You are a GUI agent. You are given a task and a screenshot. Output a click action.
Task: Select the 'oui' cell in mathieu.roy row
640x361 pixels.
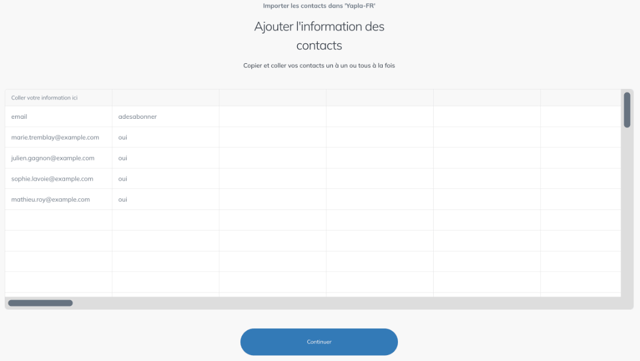[166, 199]
